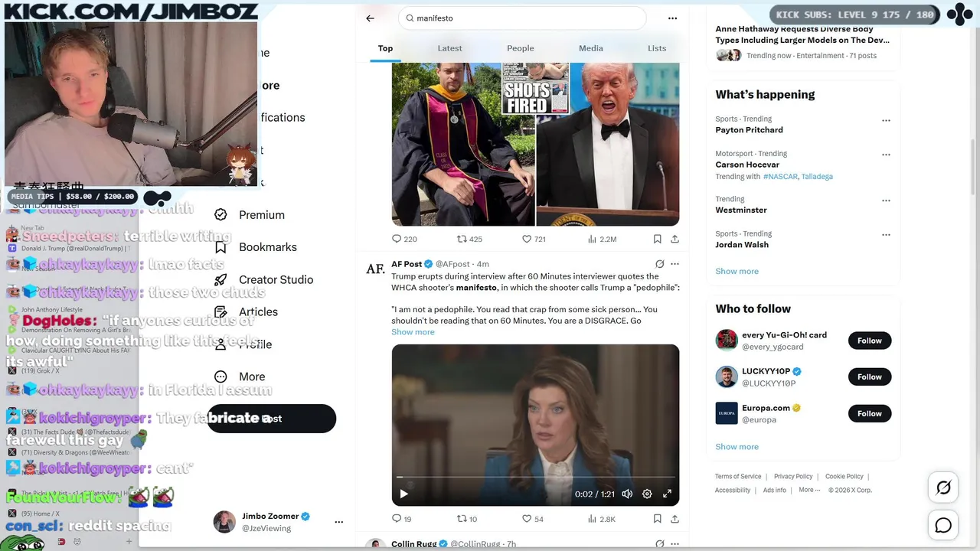Follow Europa.com
The image size is (980, 551).
coord(869,413)
